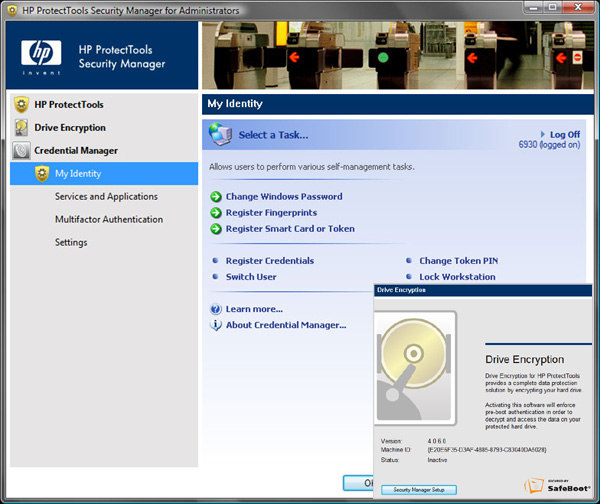Click Change Token PIN link

(x=459, y=261)
